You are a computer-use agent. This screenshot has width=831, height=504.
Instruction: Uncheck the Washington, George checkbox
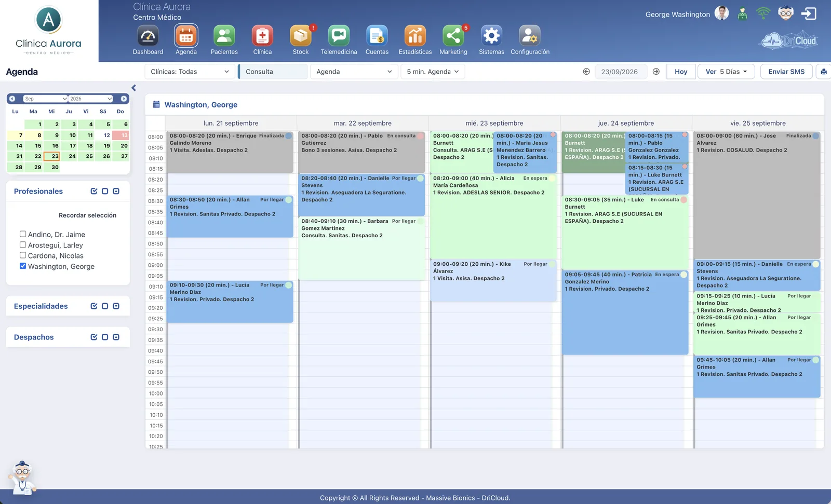[x=23, y=266]
